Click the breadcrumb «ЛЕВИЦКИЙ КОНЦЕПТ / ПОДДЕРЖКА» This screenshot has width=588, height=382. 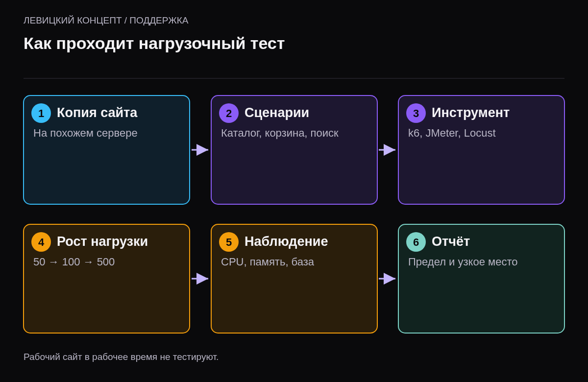[106, 21]
